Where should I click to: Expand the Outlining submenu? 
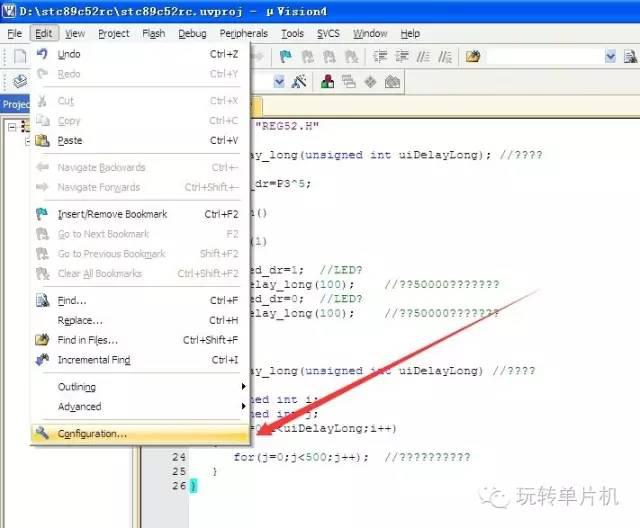pyautogui.click(x=140, y=387)
